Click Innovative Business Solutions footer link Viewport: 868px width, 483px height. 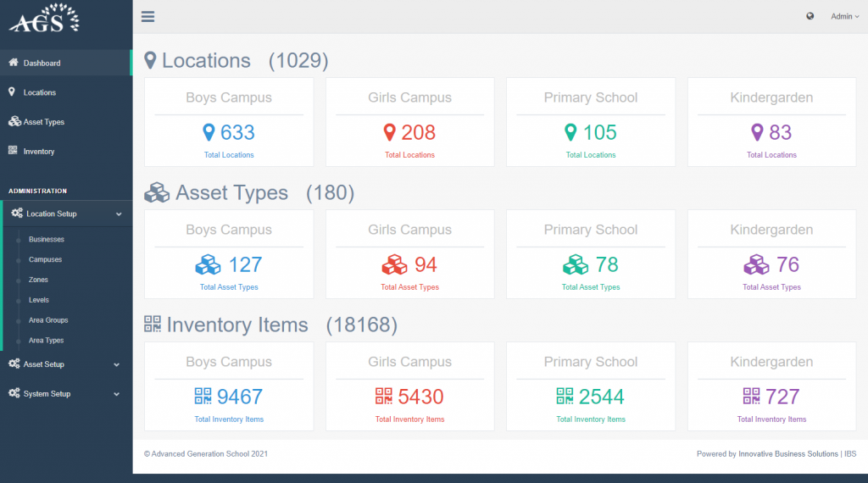pos(788,454)
